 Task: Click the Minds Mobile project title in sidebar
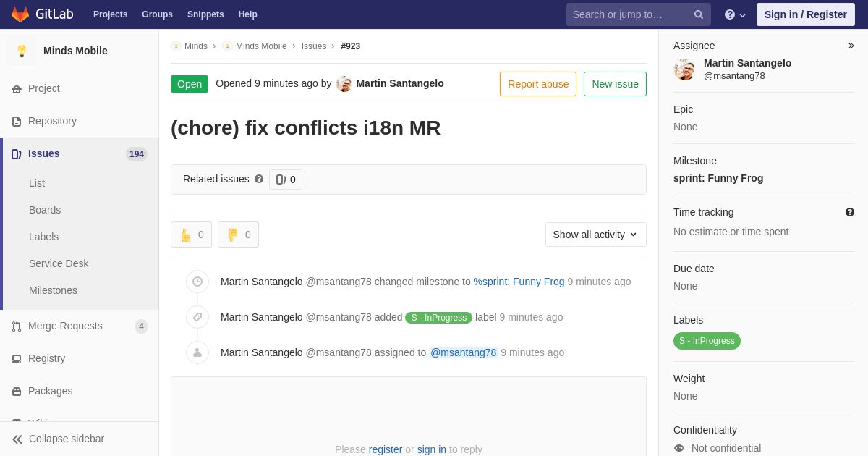[x=75, y=51]
